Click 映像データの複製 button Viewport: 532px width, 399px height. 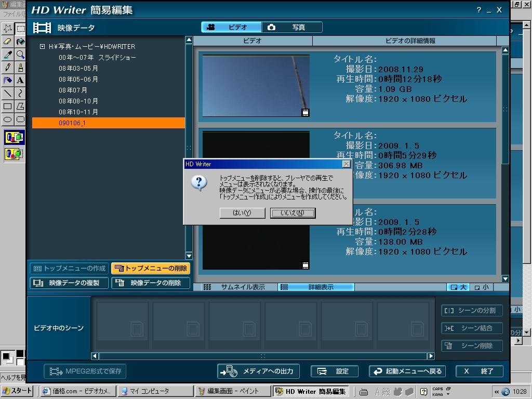(69, 283)
